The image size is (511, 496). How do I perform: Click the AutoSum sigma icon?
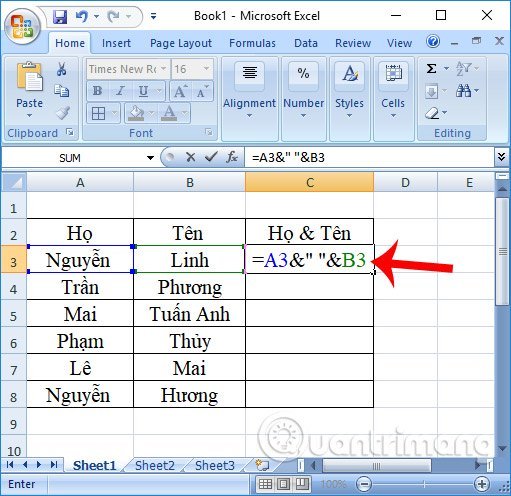pyautogui.click(x=432, y=69)
